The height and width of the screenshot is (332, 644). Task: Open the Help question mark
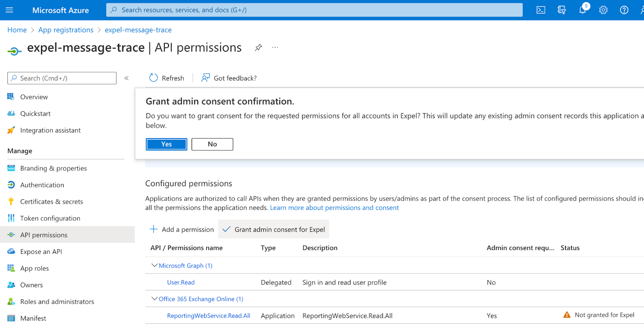click(624, 10)
